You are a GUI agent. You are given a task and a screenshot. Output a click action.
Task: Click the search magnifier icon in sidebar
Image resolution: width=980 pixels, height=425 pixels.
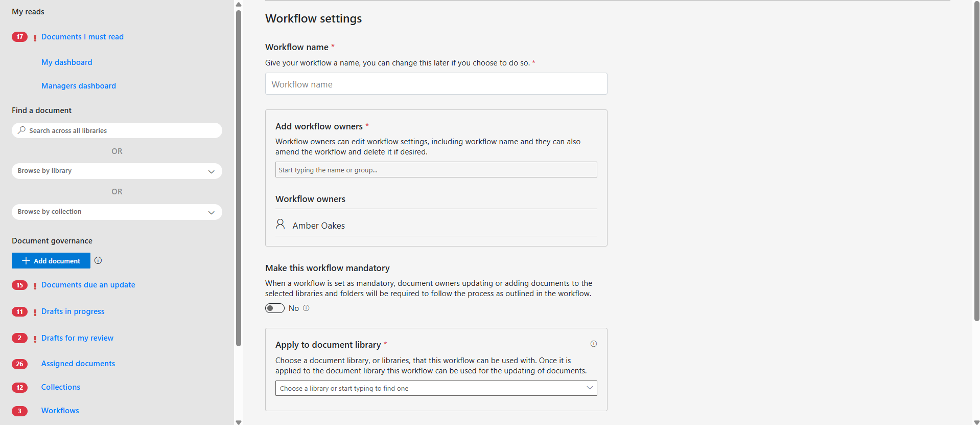pos(21,130)
